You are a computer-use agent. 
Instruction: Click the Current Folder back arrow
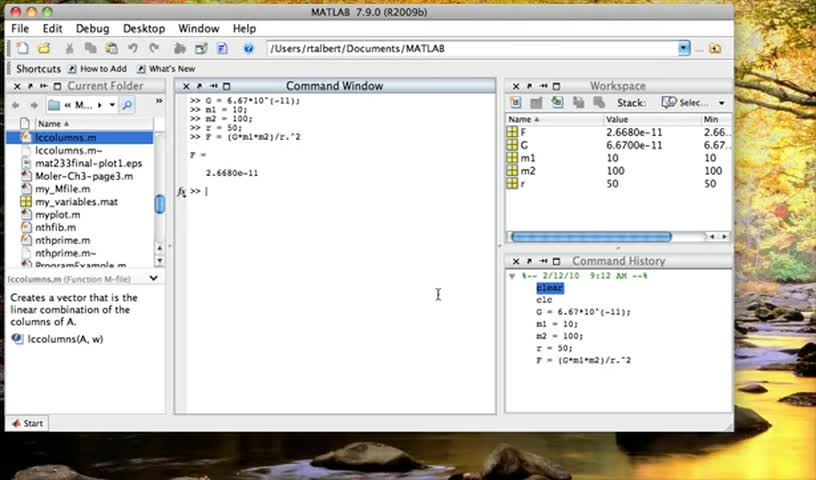[16, 105]
